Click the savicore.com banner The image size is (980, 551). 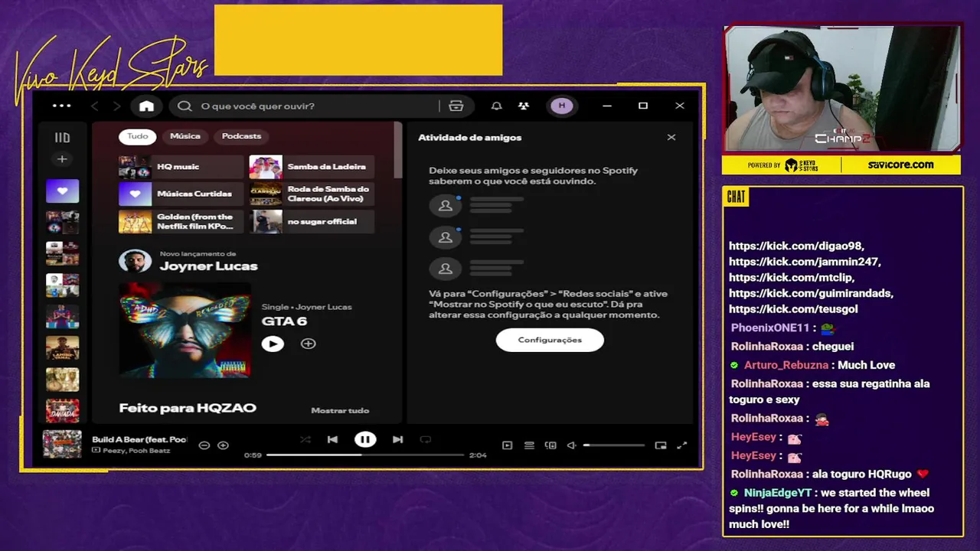coord(900,165)
